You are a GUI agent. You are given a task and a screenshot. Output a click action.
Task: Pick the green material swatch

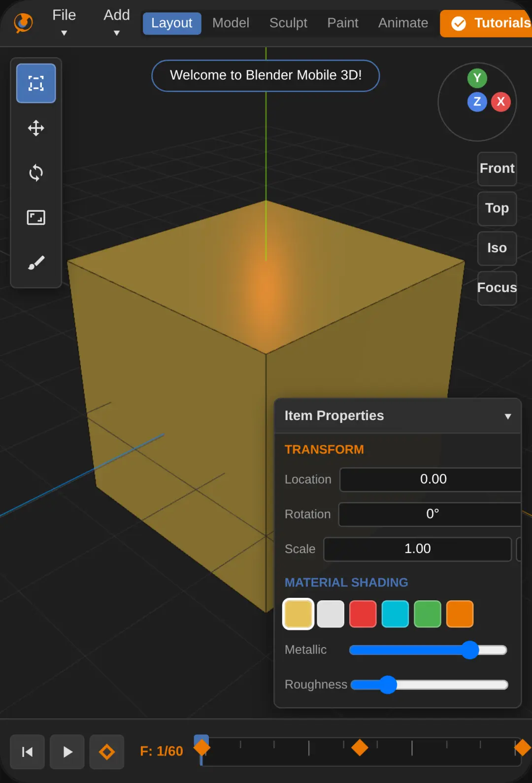(x=428, y=614)
